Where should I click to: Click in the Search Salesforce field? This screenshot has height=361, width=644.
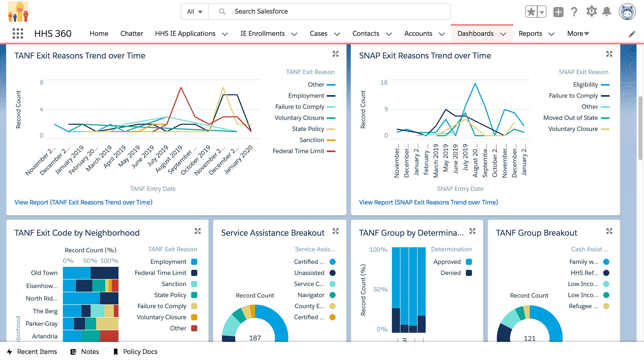point(329,12)
